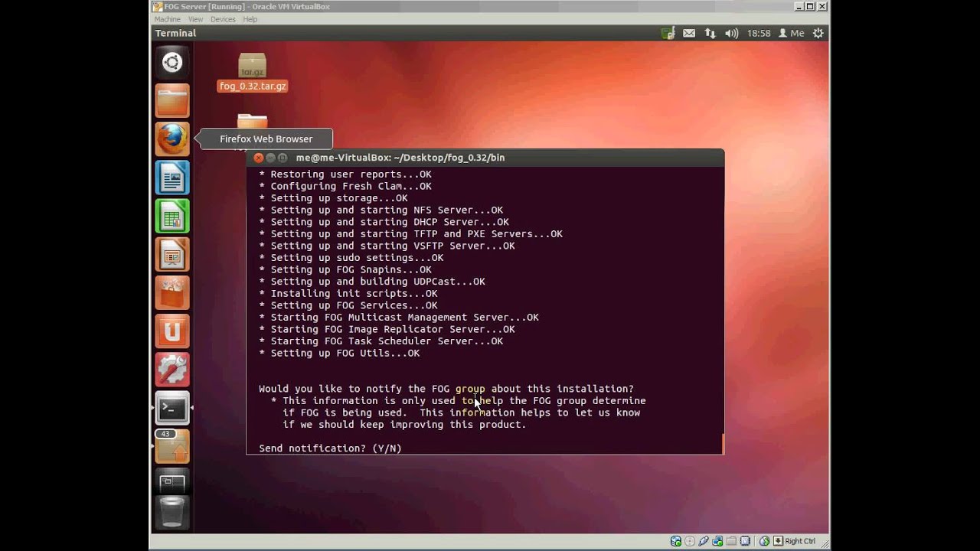Open Update Manager showing 43 updates

pos(172,446)
